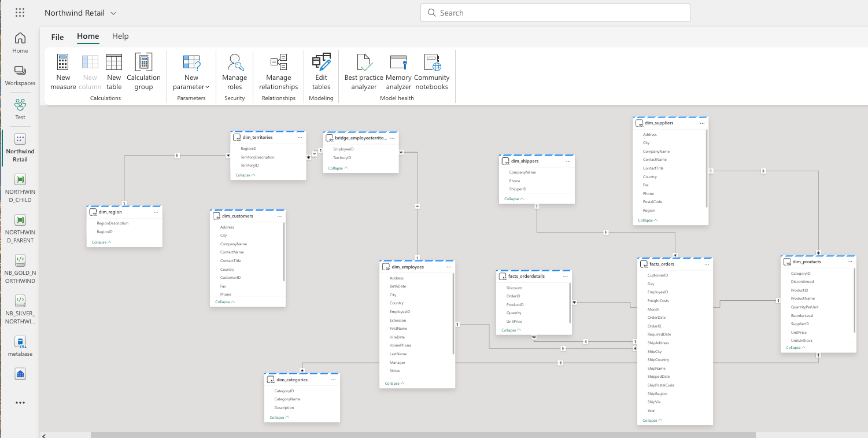Select the ProductName field in dim_products
Image resolution: width=868 pixels, height=438 pixels.
tap(803, 299)
